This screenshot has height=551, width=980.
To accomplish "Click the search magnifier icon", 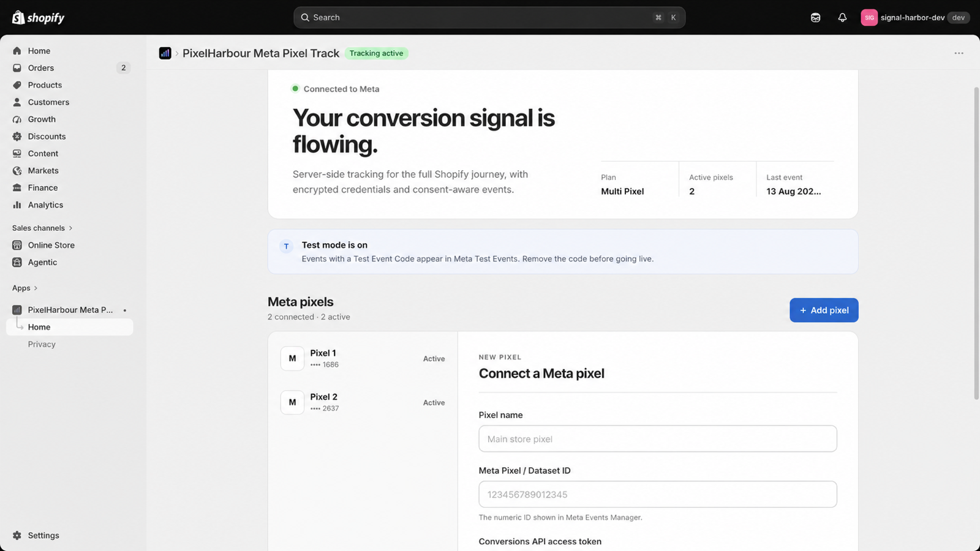I will point(305,18).
